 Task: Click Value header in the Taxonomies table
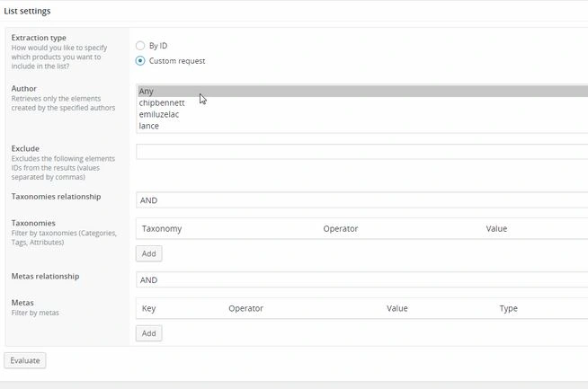[496, 229]
